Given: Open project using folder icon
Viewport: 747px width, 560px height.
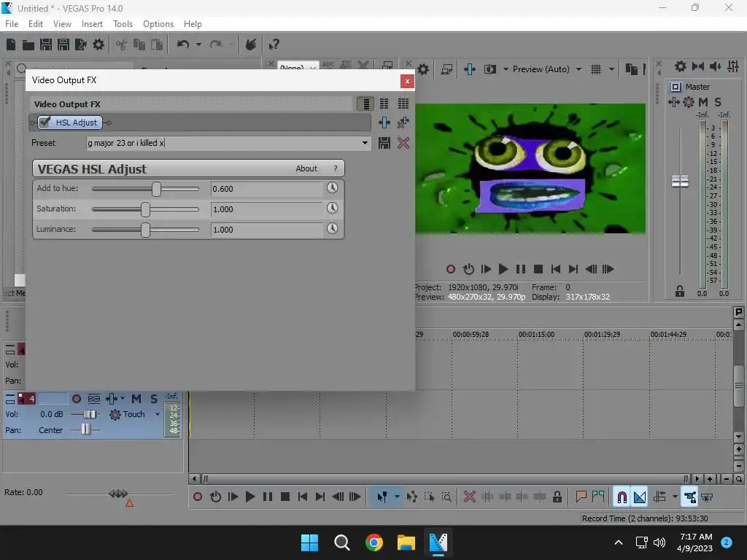Looking at the screenshot, I should pyautogui.click(x=28, y=45).
